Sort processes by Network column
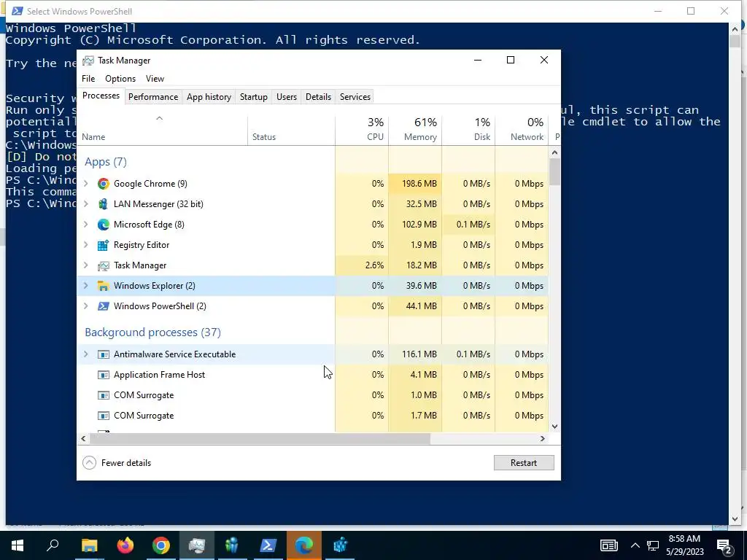 [522, 130]
